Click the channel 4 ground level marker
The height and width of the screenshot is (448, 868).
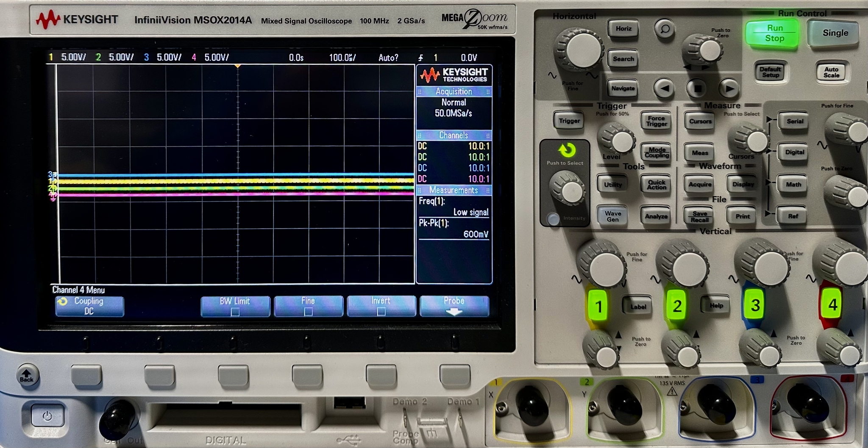[x=53, y=195]
